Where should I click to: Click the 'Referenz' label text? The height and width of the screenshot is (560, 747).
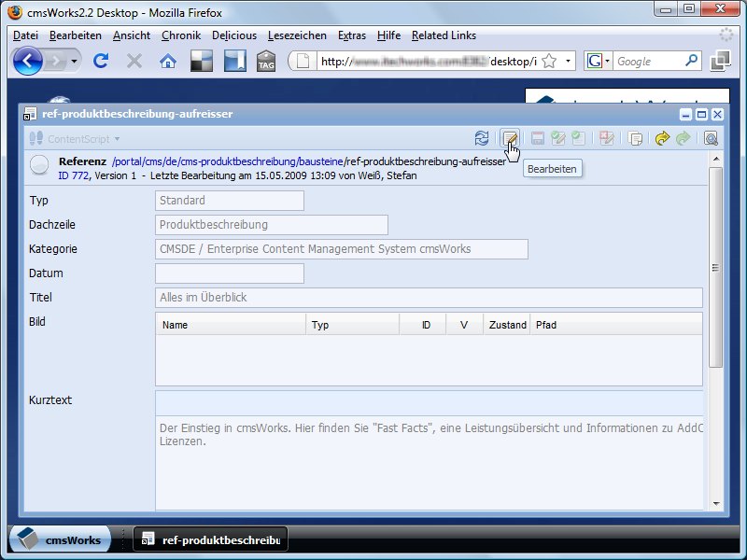[x=82, y=161]
